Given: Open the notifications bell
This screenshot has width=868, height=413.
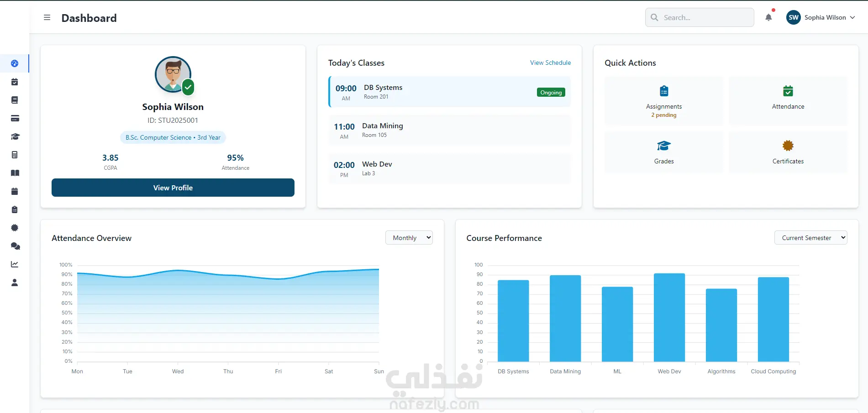Looking at the screenshot, I should tap(768, 17).
